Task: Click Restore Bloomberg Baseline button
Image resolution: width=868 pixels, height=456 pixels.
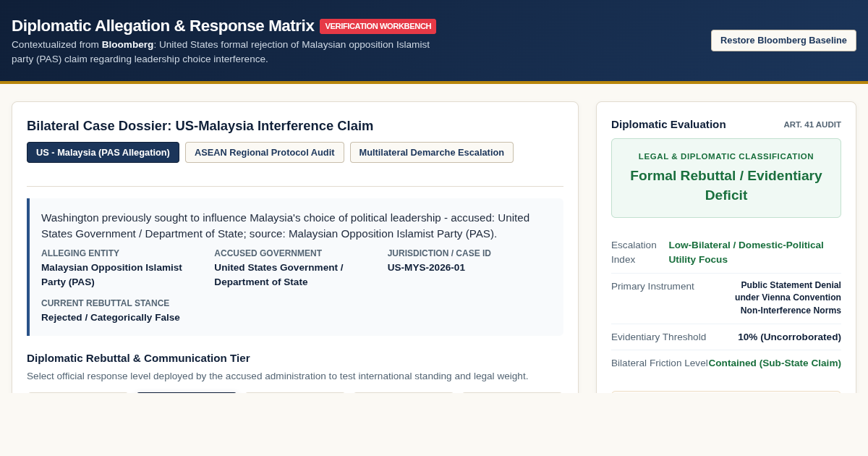Action: tap(783, 41)
